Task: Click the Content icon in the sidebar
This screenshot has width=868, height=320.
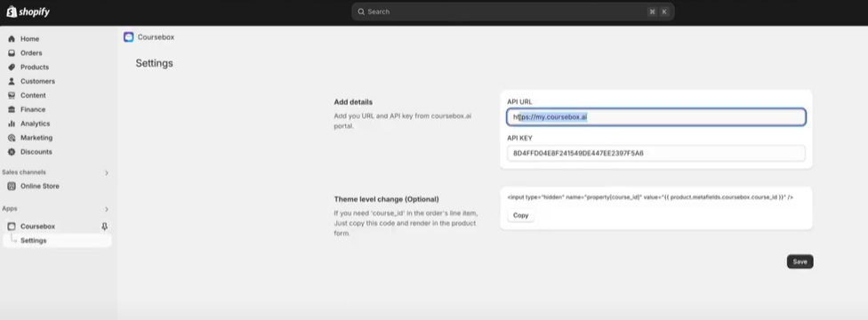Action: point(11,95)
